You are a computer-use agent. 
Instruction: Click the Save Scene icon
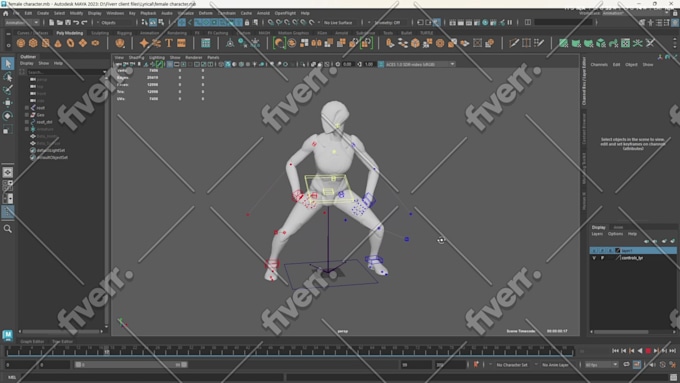click(68, 23)
